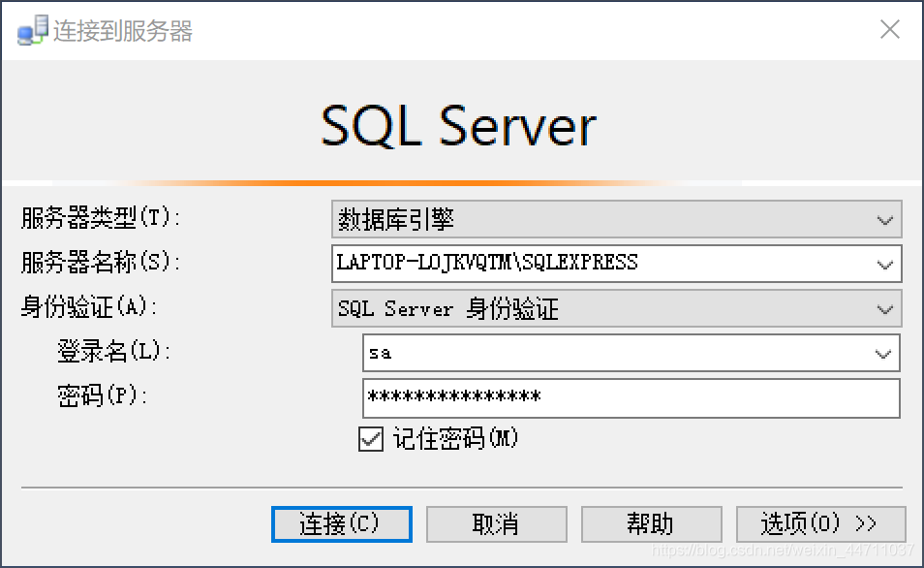Viewport: 924px width, 568px height.
Task: Click the 连接 button
Action: pos(341,523)
